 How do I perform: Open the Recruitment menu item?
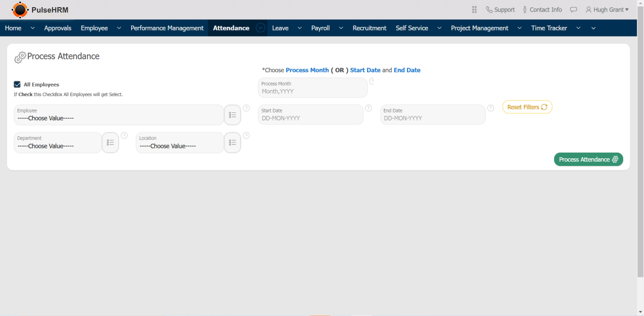[x=369, y=28]
